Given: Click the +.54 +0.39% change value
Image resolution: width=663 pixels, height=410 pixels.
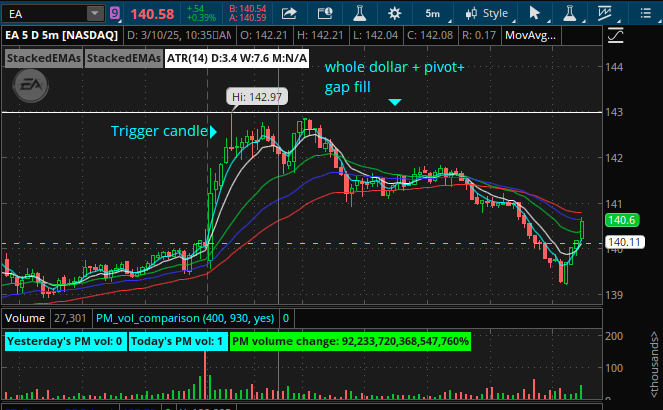Looking at the screenshot, I should 201,14.
